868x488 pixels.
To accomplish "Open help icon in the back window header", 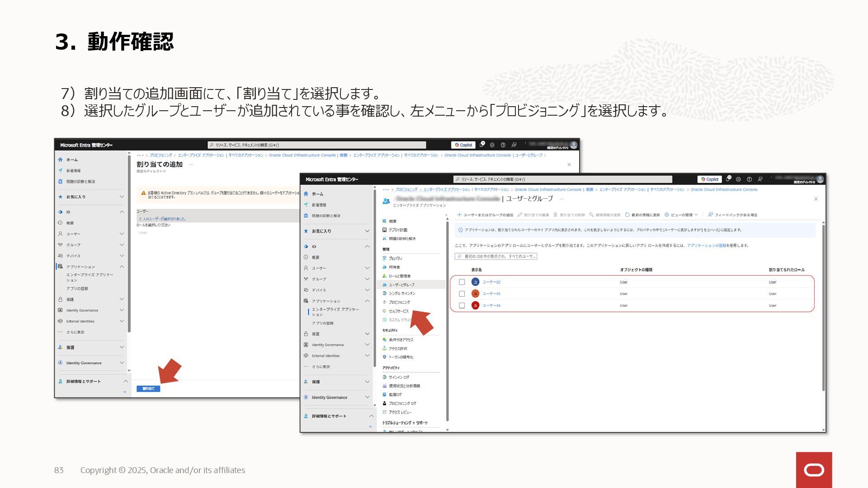I will pos(503,145).
